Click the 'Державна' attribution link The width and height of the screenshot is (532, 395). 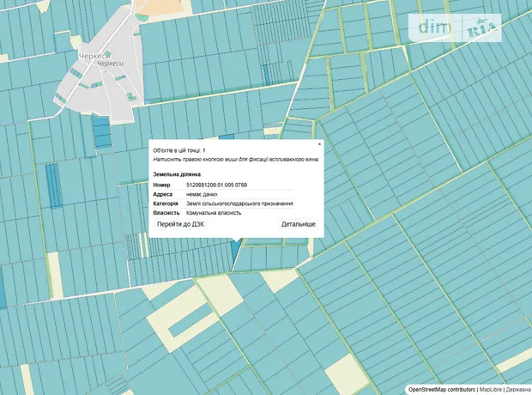tap(518, 389)
